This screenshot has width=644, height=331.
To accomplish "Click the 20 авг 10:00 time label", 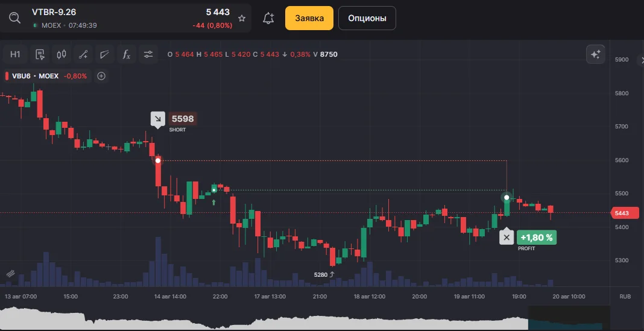I will [569, 297].
